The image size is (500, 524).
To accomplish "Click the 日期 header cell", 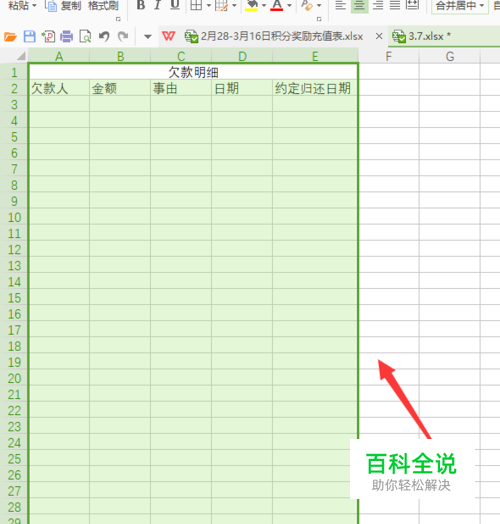I will pyautogui.click(x=242, y=88).
